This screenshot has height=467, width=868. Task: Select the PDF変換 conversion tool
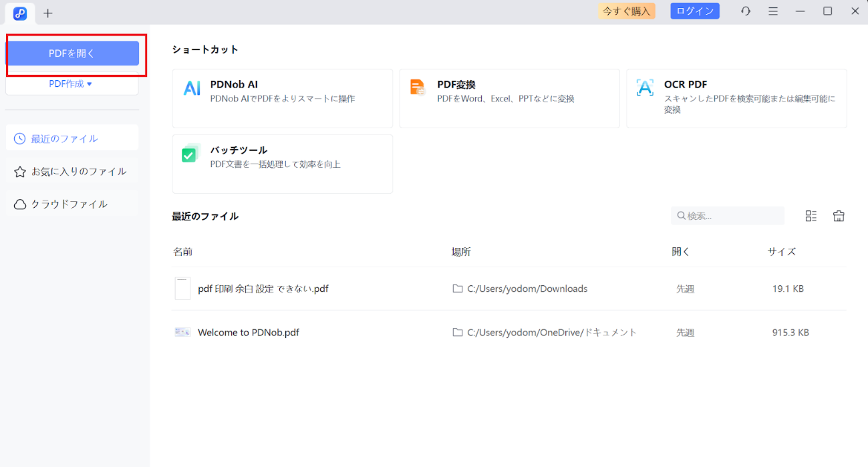[x=509, y=98]
